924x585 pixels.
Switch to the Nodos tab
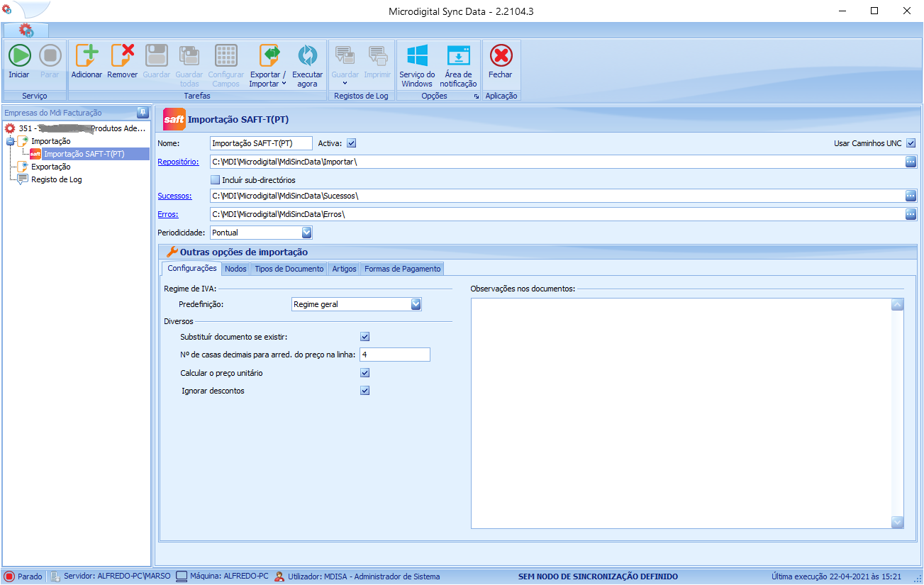pyautogui.click(x=235, y=269)
